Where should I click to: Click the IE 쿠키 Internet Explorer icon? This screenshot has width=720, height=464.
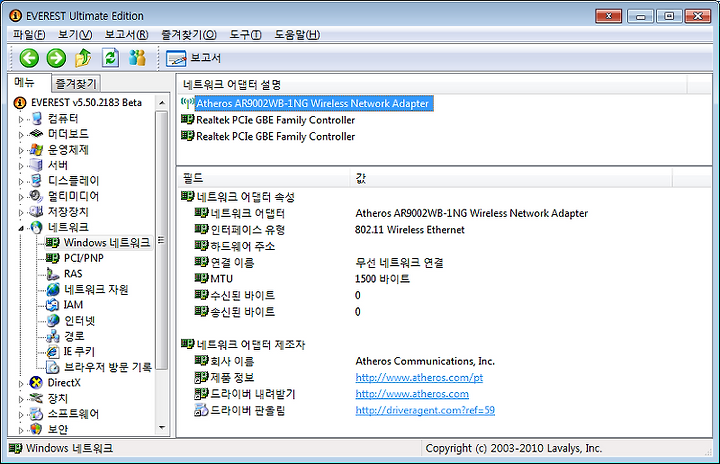(x=53, y=351)
